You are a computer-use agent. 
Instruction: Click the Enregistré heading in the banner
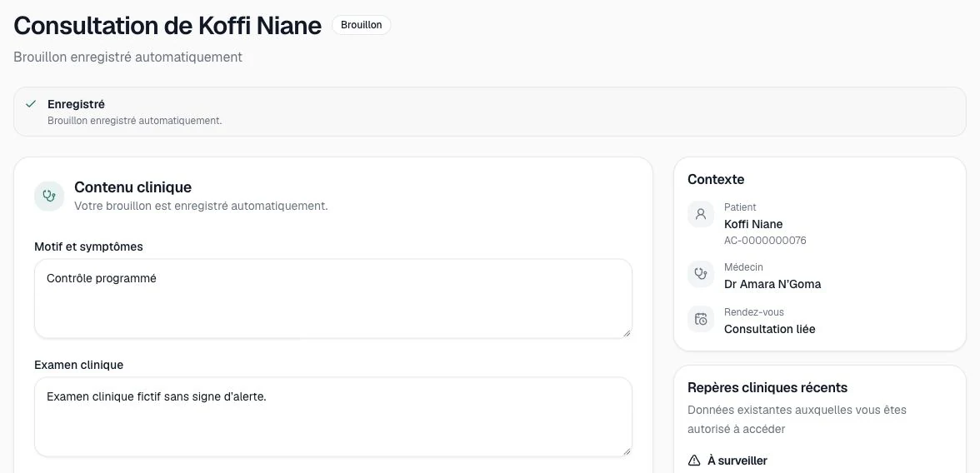coord(77,104)
